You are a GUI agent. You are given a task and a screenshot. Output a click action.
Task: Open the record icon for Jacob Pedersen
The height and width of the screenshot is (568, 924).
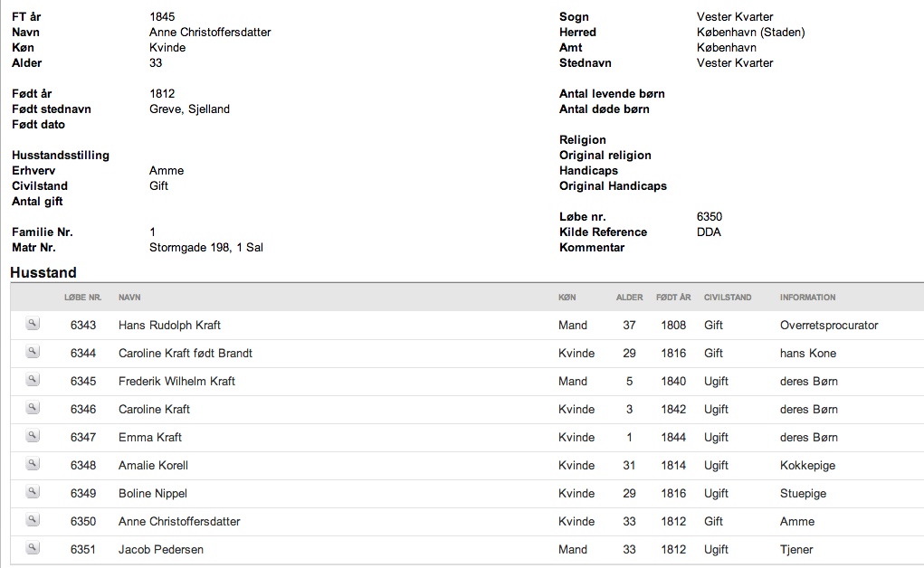pyautogui.click(x=33, y=549)
